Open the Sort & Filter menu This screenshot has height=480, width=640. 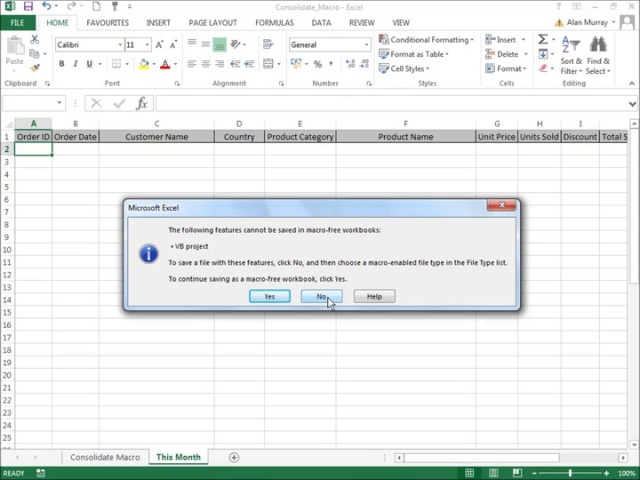[x=571, y=55]
